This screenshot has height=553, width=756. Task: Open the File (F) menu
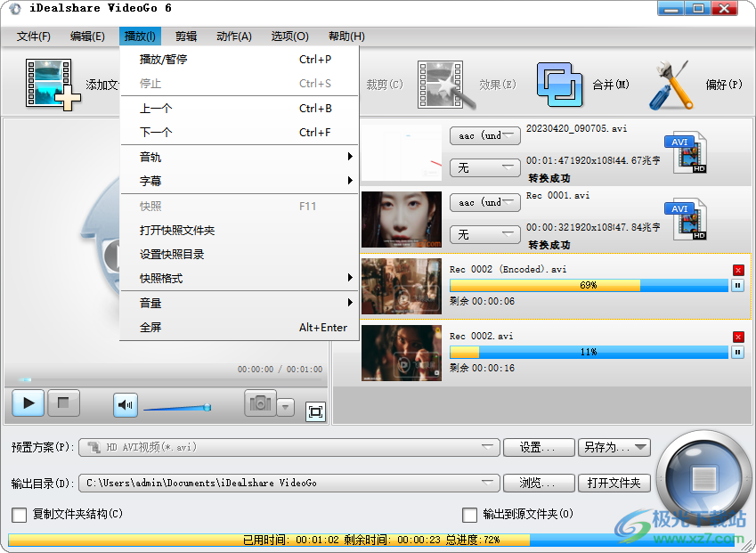(34, 37)
